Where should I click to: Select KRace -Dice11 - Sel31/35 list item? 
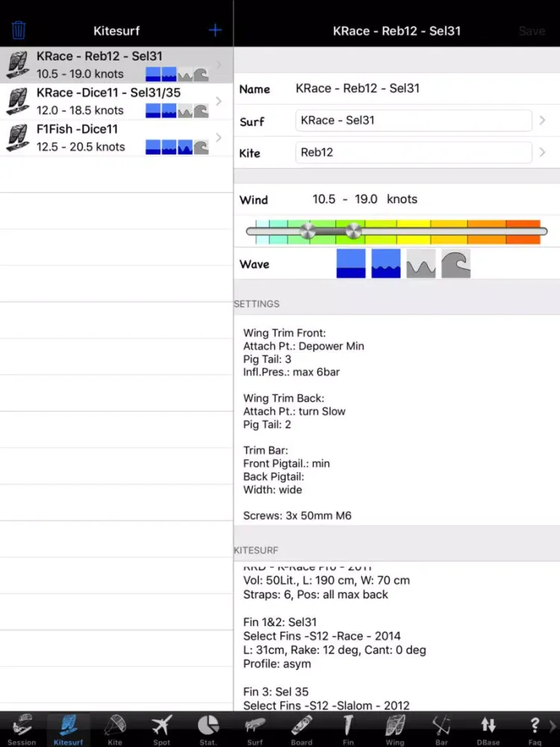(x=116, y=102)
